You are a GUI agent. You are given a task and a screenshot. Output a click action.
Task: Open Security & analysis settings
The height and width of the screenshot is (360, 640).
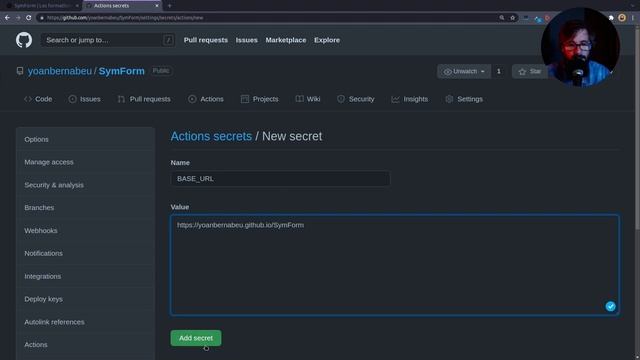[x=85, y=185]
